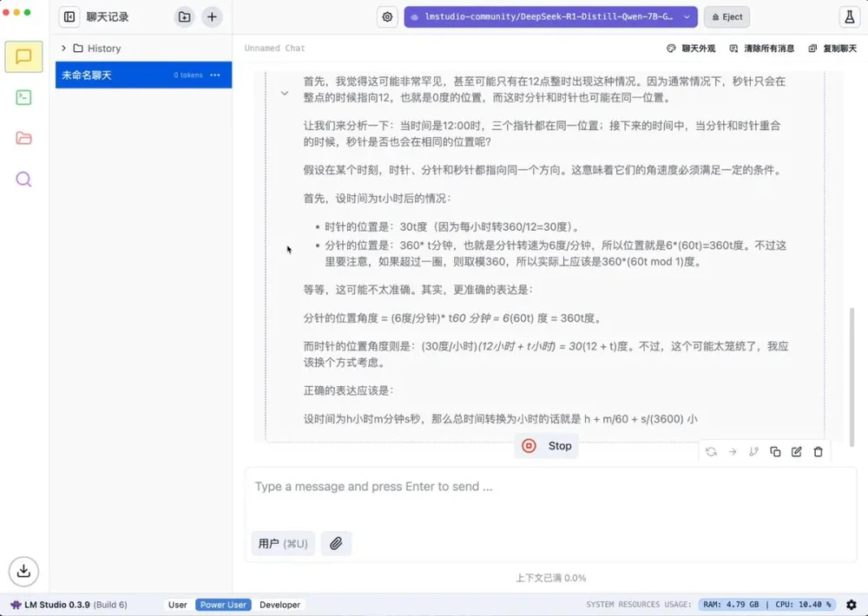Open options menu for 未命名聊天
This screenshot has height=616, width=868.
click(215, 75)
